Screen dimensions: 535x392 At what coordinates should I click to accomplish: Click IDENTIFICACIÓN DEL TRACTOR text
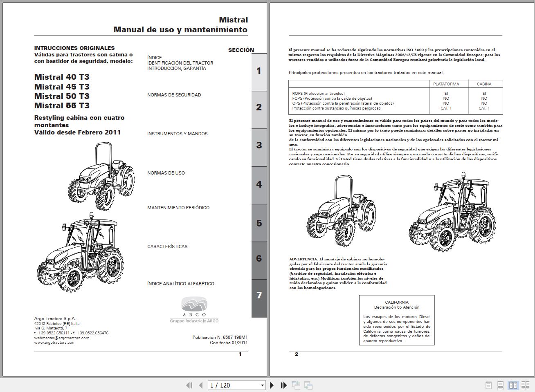tap(180, 63)
